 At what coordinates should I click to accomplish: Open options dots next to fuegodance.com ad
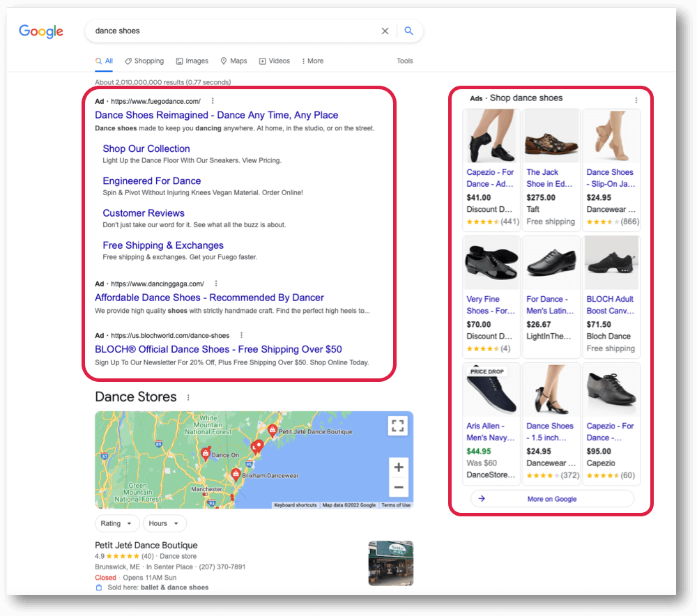pyautogui.click(x=213, y=101)
